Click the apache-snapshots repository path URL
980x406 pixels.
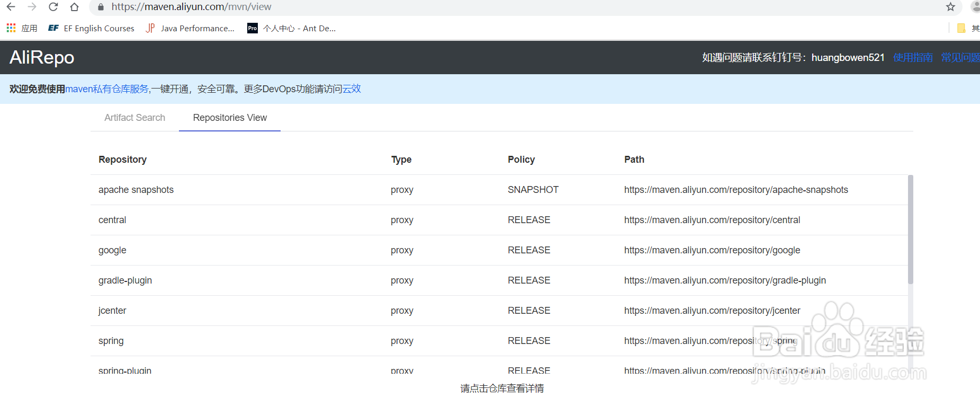736,190
